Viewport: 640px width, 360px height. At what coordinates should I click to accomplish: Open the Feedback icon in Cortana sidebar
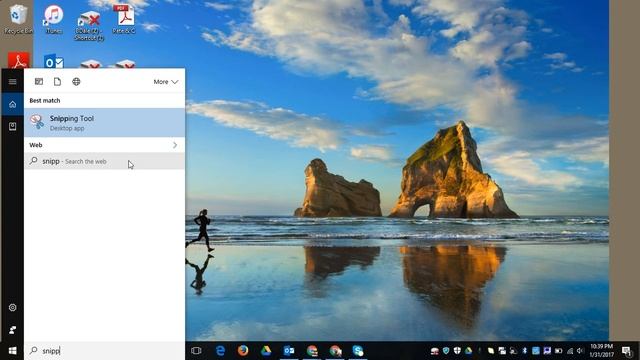13,329
